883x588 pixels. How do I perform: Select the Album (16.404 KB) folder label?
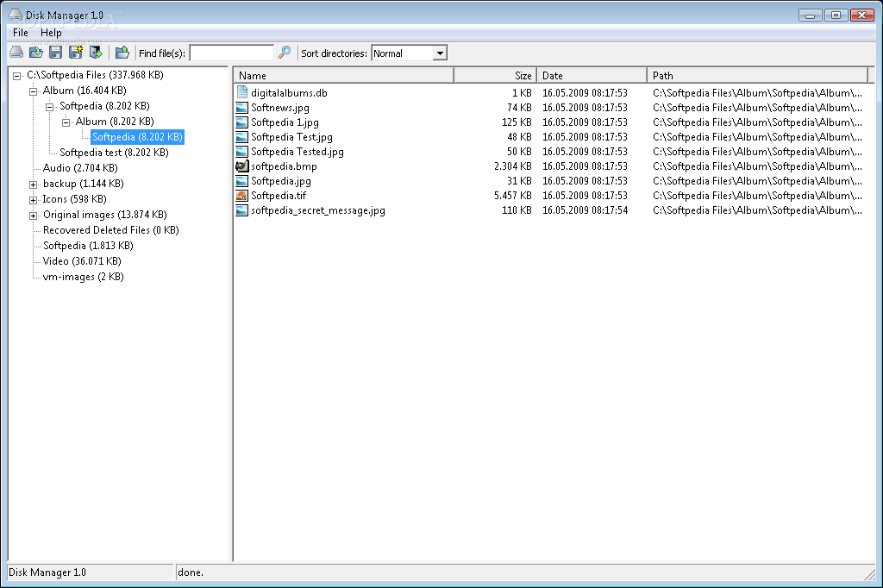point(85,91)
